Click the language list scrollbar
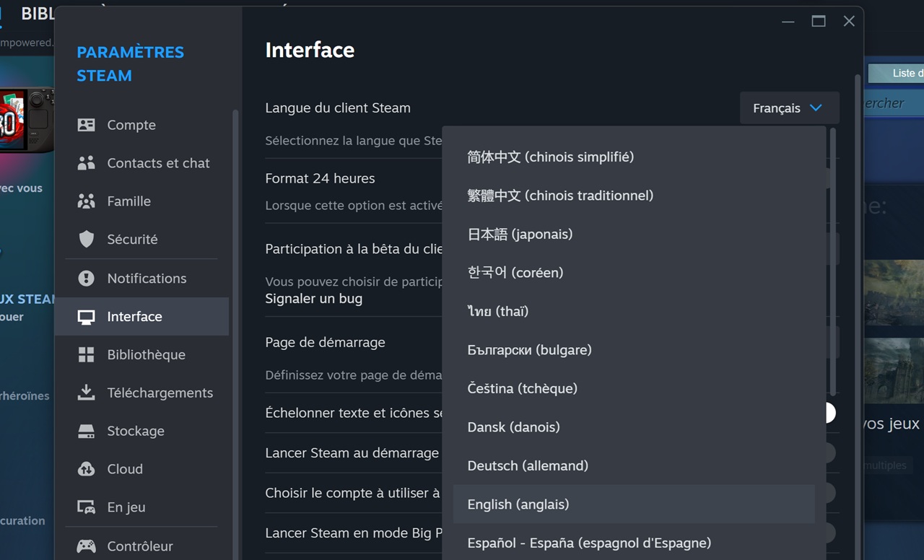This screenshot has width=924, height=560. coord(833,261)
